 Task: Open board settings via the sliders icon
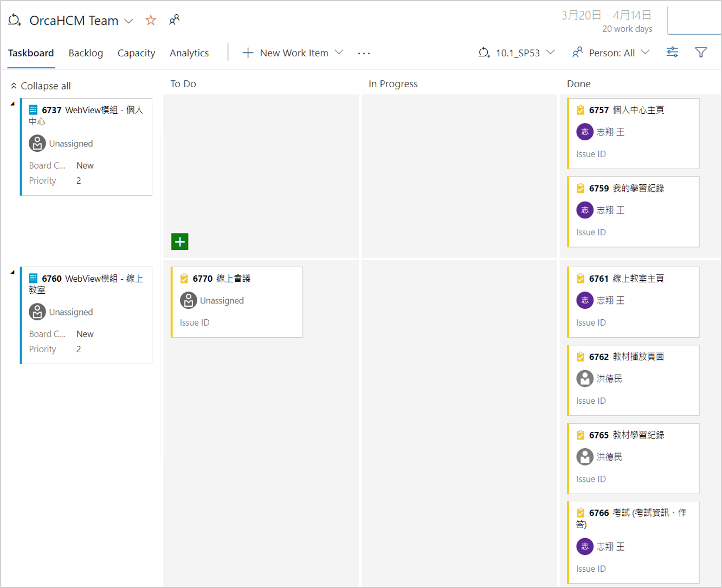tap(672, 52)
